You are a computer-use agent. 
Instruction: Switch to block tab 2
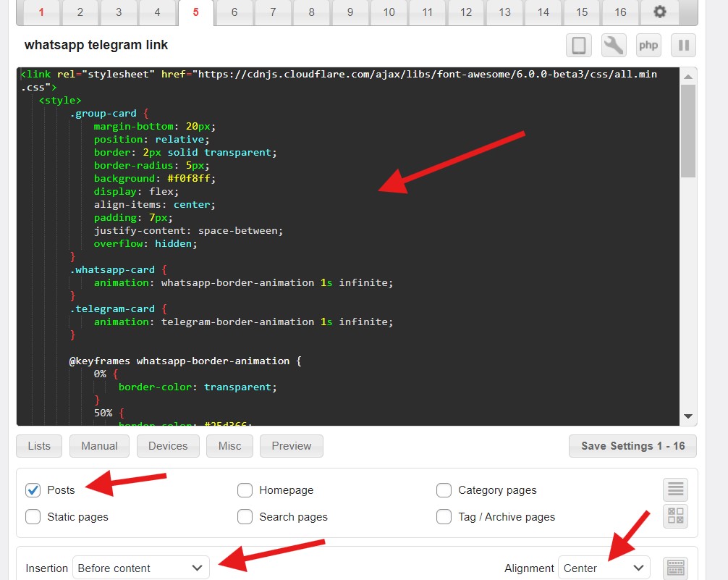click(80, 12)
